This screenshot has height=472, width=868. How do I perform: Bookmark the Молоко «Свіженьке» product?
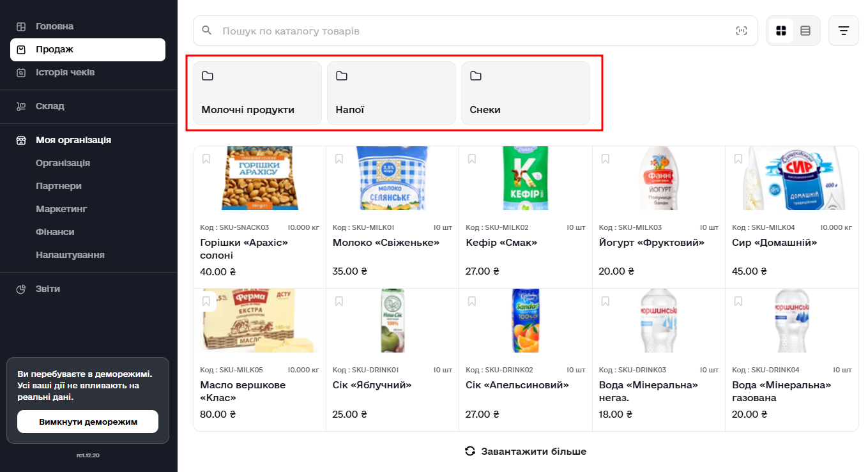(339, 158)
